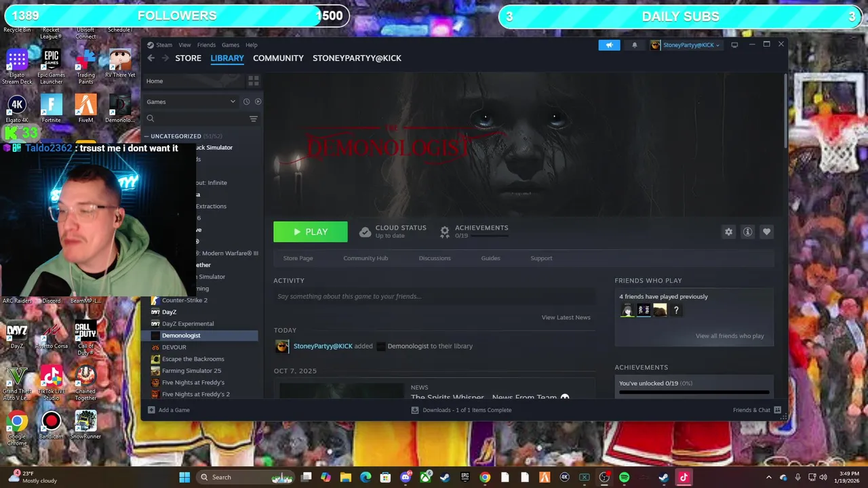Open Demonologist Discussions link
Viewport: 868px width, 488px height.
pos(435,258)
